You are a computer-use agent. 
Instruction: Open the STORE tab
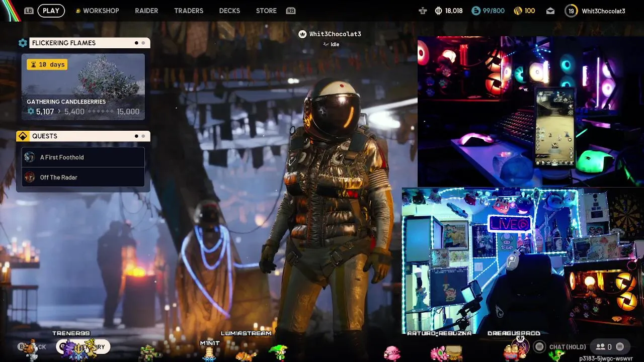(266, 11)
